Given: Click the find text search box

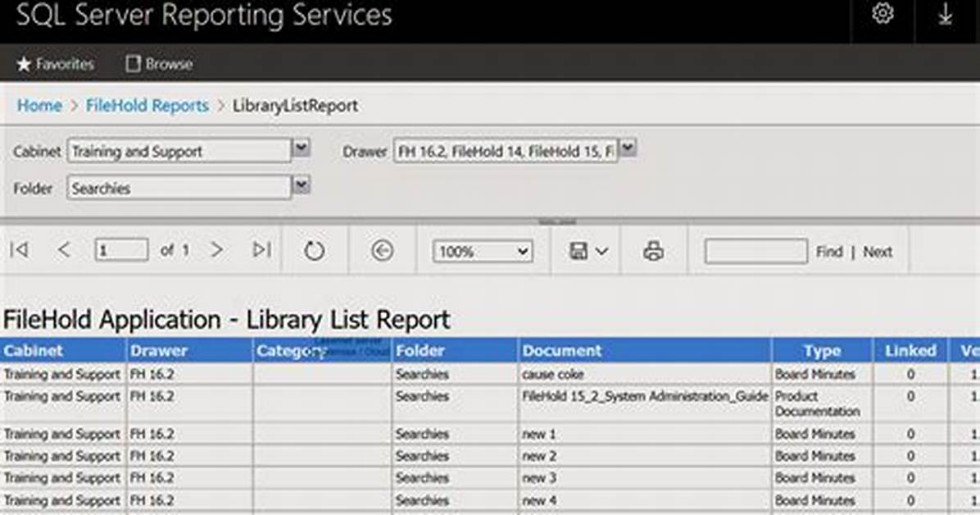Looking at the screenshot, I should (755, 252).
